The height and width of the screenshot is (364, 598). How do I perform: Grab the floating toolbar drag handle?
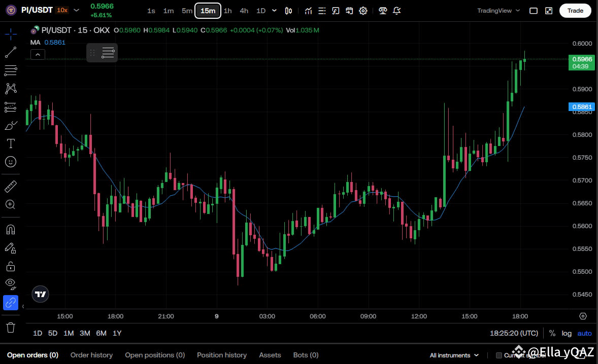point(92,53)
